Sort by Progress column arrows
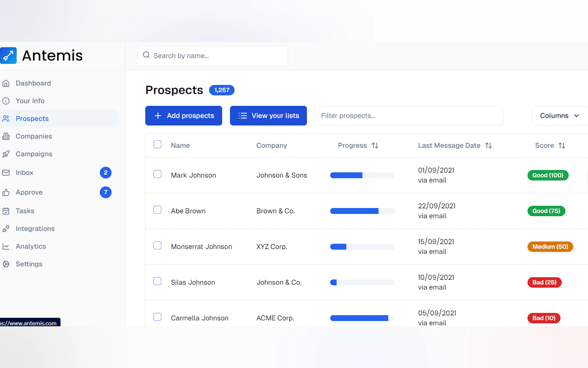 point(375,146)
